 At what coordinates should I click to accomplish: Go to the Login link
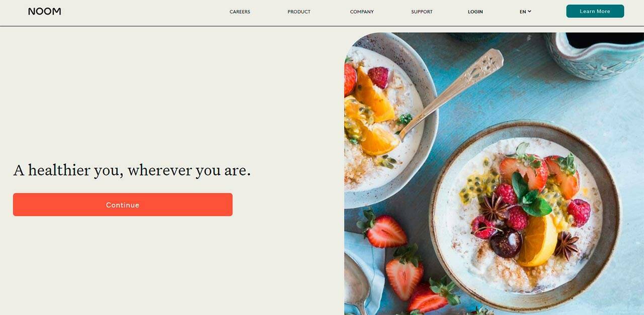[475, 12]
